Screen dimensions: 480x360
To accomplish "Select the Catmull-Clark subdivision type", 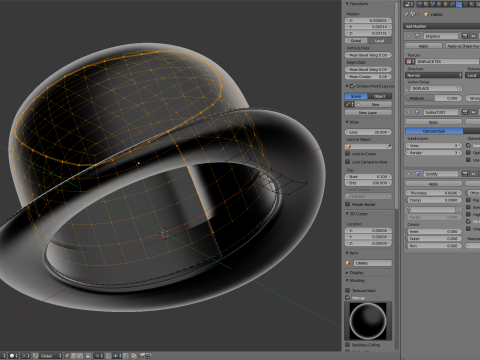I will tap(434, 131).
